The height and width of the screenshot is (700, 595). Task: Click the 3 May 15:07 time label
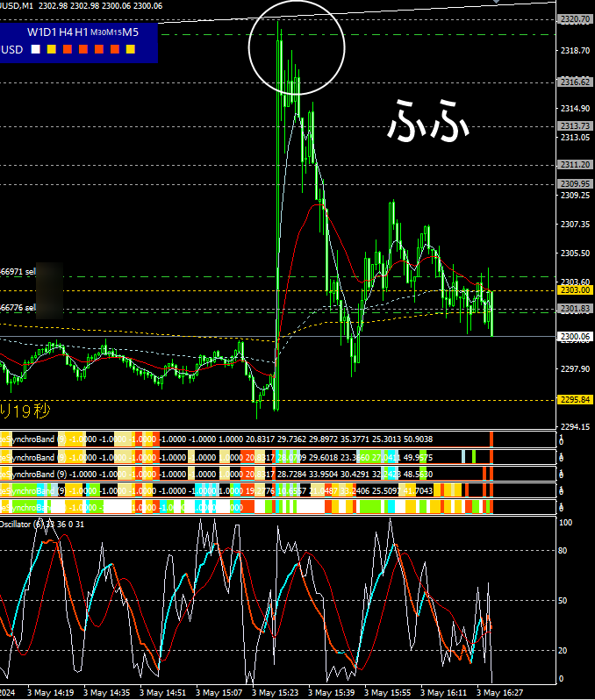tap(219, 693)
